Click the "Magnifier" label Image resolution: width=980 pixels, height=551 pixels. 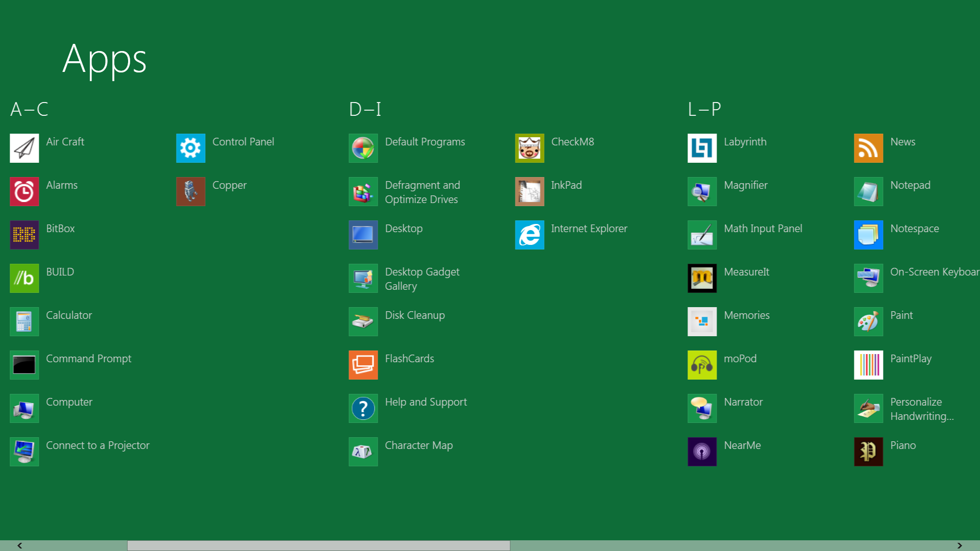746,185
